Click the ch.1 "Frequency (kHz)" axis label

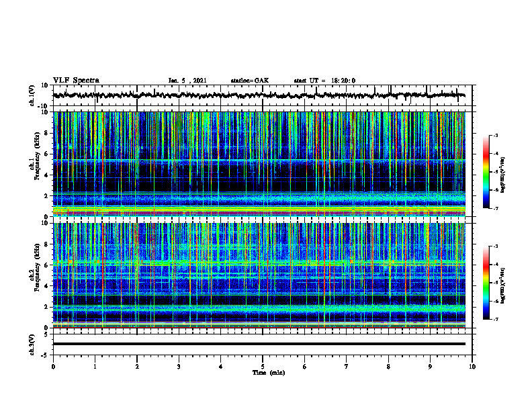(37, 156)
